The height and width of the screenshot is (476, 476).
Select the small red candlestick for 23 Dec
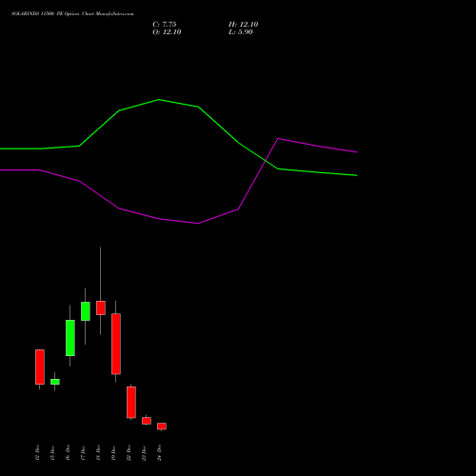(x=147, y=421)
